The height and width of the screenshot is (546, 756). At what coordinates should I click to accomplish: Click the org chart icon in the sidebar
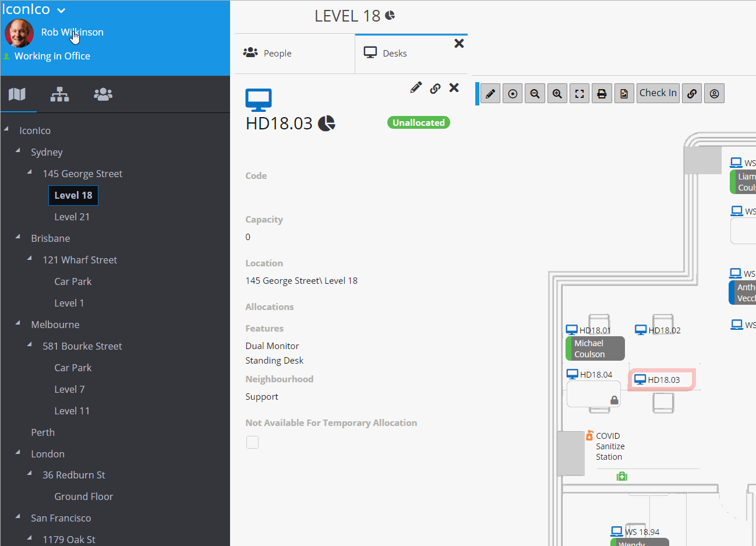point(60,94)
